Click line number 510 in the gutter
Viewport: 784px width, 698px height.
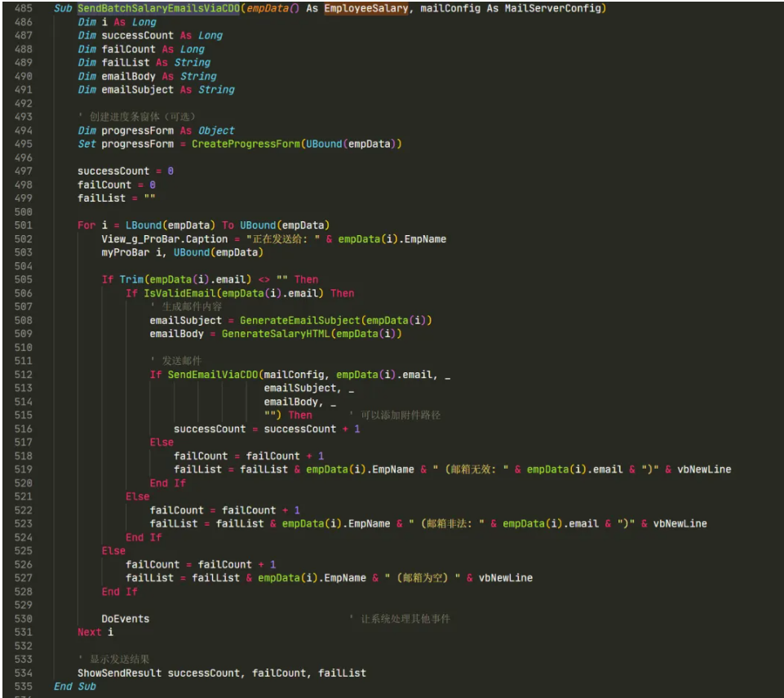[23, 348]
